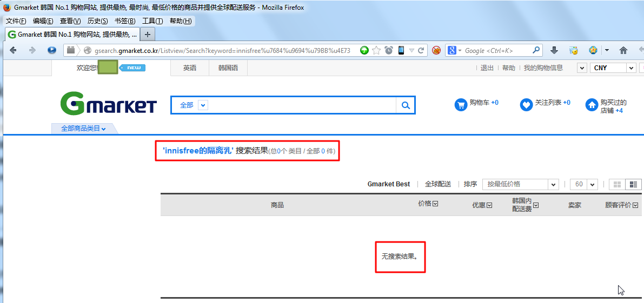This screenshot has height=303, width=644.
Task: Click the 帮助 link in top bar
Action: tap(508, 68)
